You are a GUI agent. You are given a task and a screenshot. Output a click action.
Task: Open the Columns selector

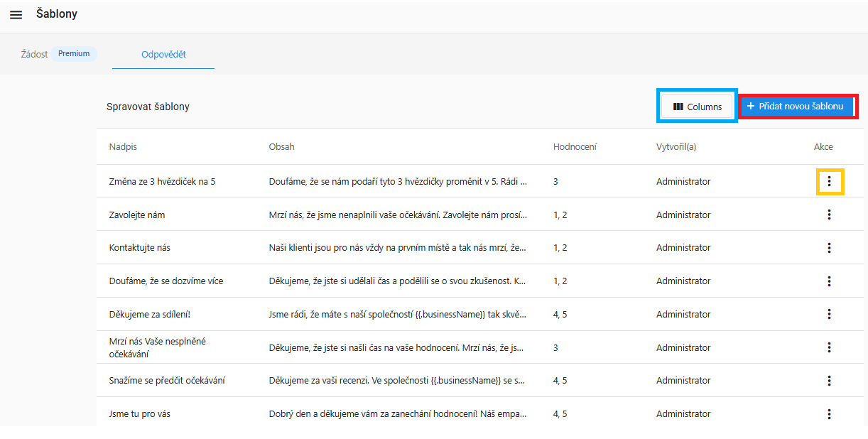tap(697, 107)
